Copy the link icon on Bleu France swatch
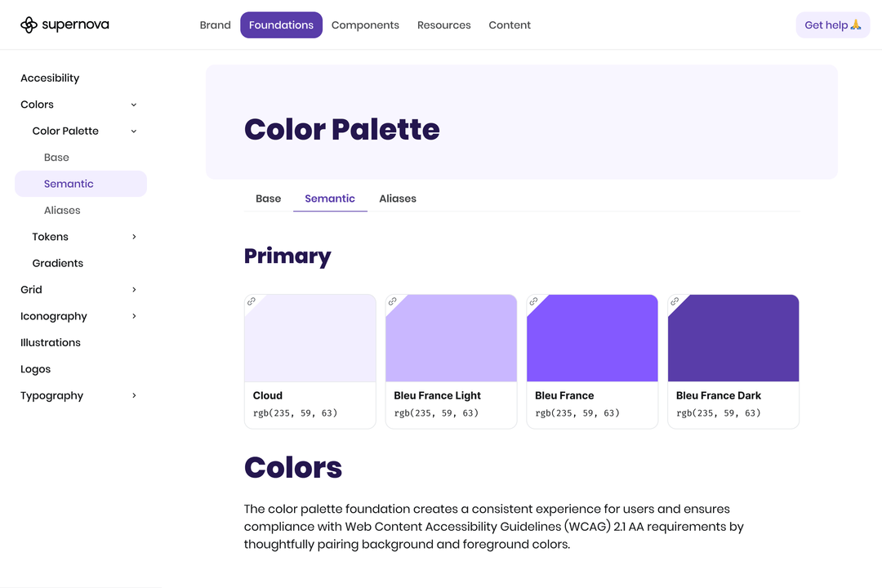The image size is (882, 588). click(x=533, y=301)
